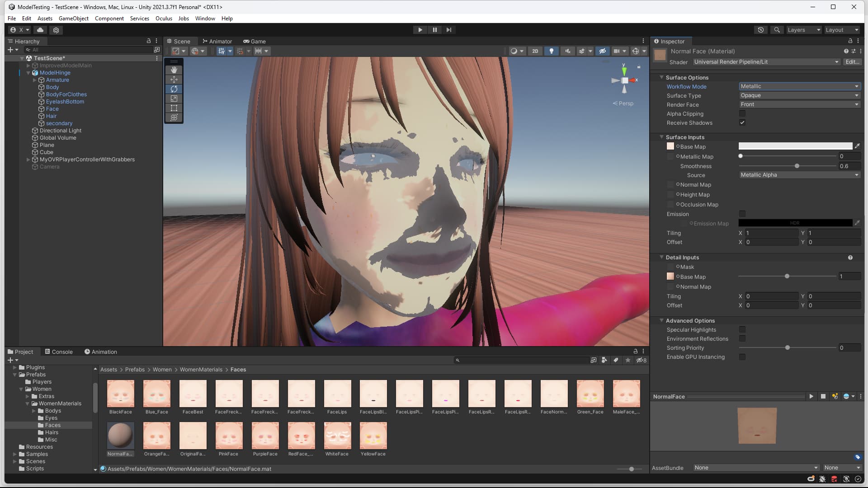This screenshot has width=868, height=488.
Task: Toggle scene audio with the muted speaker icon
Action: click(x=567, y=51)
